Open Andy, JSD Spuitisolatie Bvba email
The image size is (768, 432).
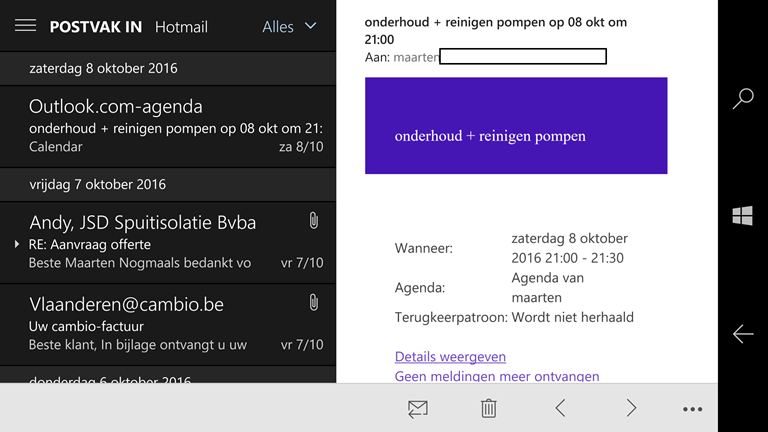coord(168,242)
